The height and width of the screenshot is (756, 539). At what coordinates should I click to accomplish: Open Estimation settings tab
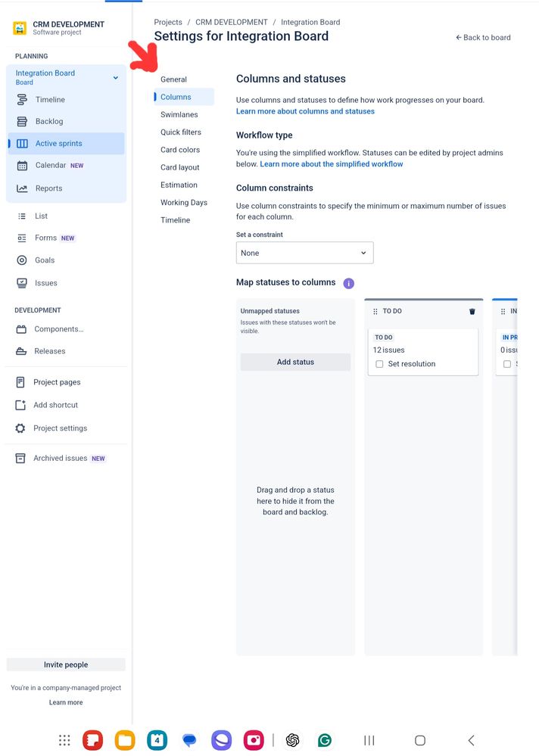pyautogui.click(x=179, y=185)
